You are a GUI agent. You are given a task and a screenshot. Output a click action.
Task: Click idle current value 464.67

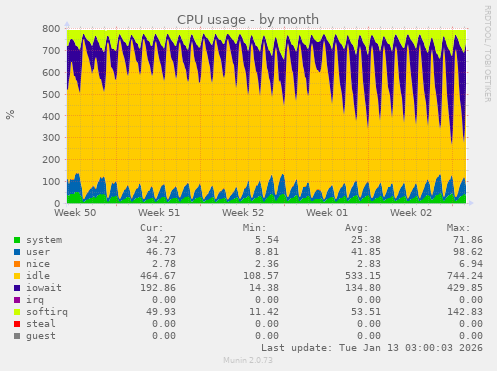click(158, 276)
